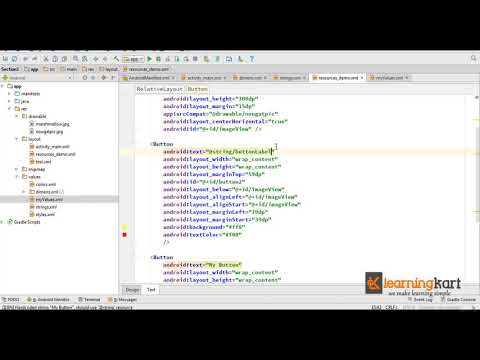
Task: Collapse the layout folder node
Action: click(16, 139)
